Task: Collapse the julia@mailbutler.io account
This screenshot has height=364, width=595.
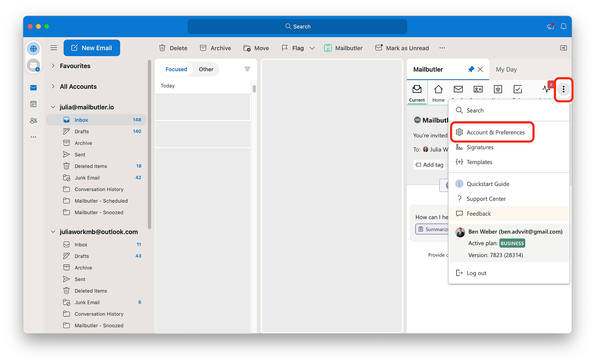Action: point(53,107)
